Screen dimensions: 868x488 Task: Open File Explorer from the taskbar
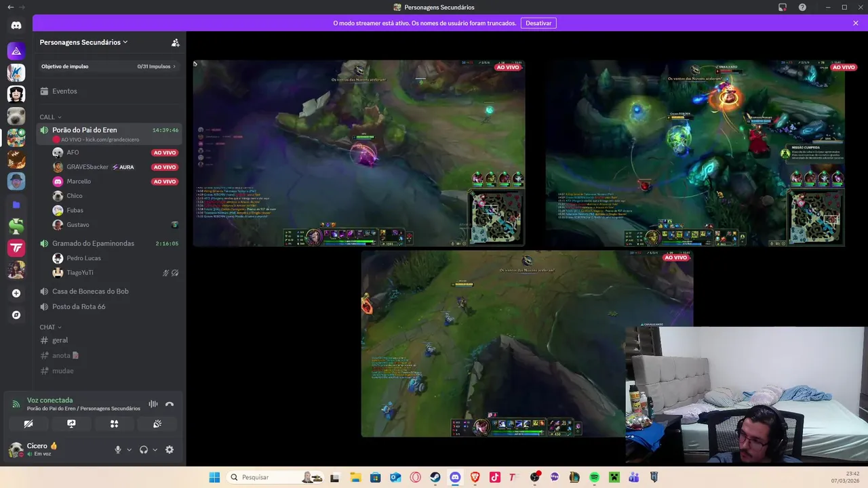click(355, 477)
